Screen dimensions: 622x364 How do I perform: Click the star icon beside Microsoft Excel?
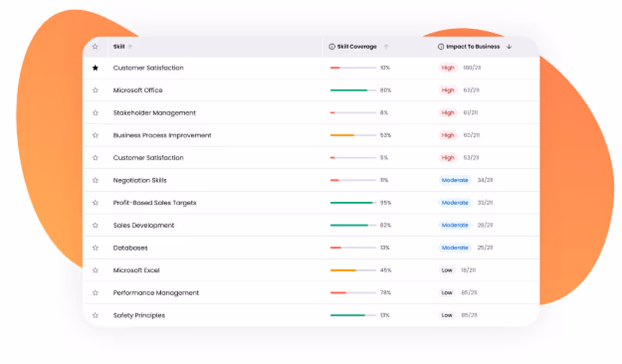pyautogui.click(x=95, y=270)
